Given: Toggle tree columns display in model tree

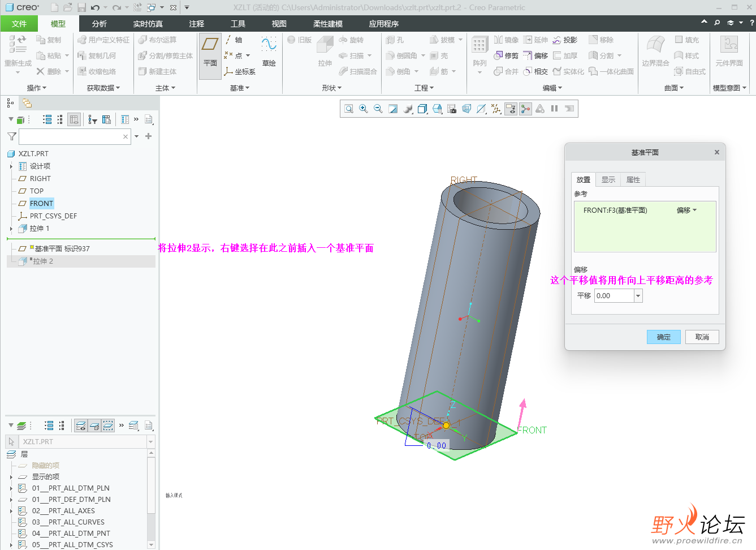Looking at the screenshot, I should pyautogui.click(x=74, y=119).
